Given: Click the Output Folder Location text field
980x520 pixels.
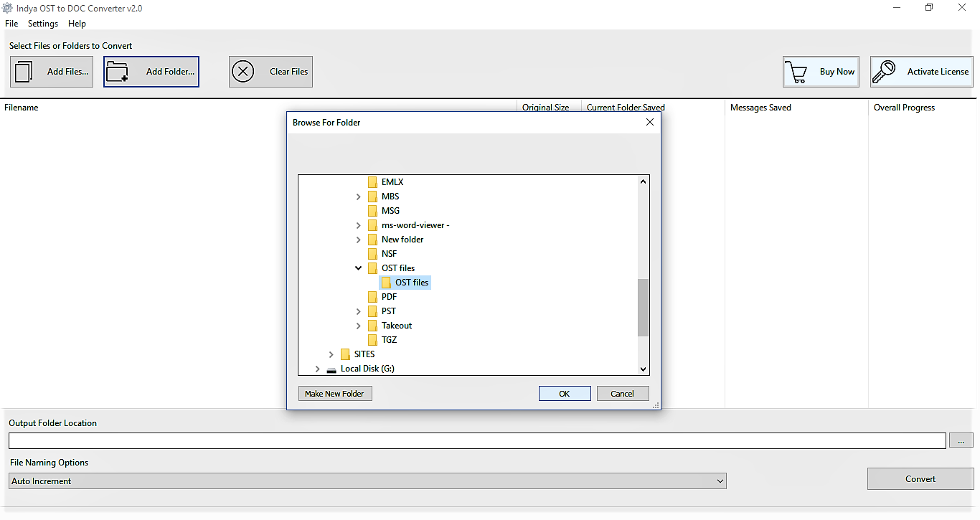Looking at the screenshot, I should pos(477,440).
